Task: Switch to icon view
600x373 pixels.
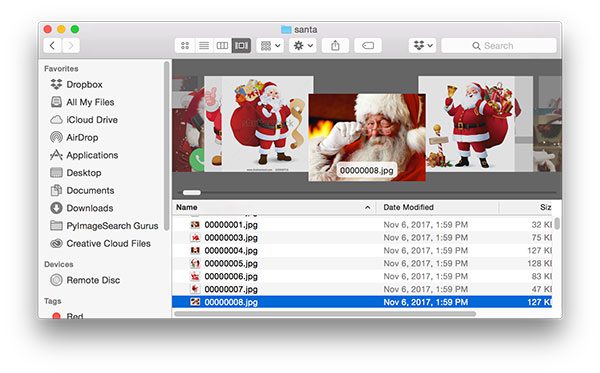Action: click(185, 46)
